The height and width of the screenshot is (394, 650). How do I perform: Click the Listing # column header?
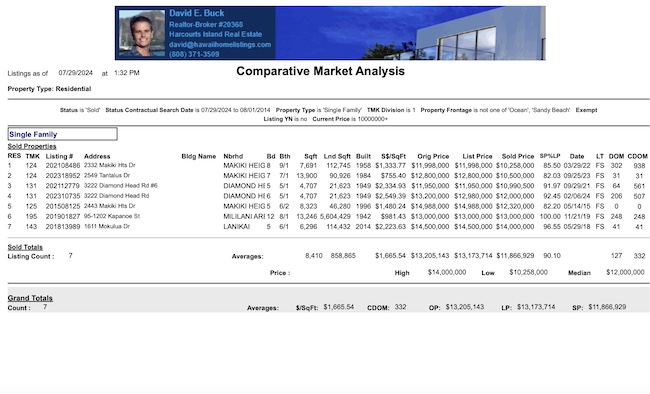59,156
